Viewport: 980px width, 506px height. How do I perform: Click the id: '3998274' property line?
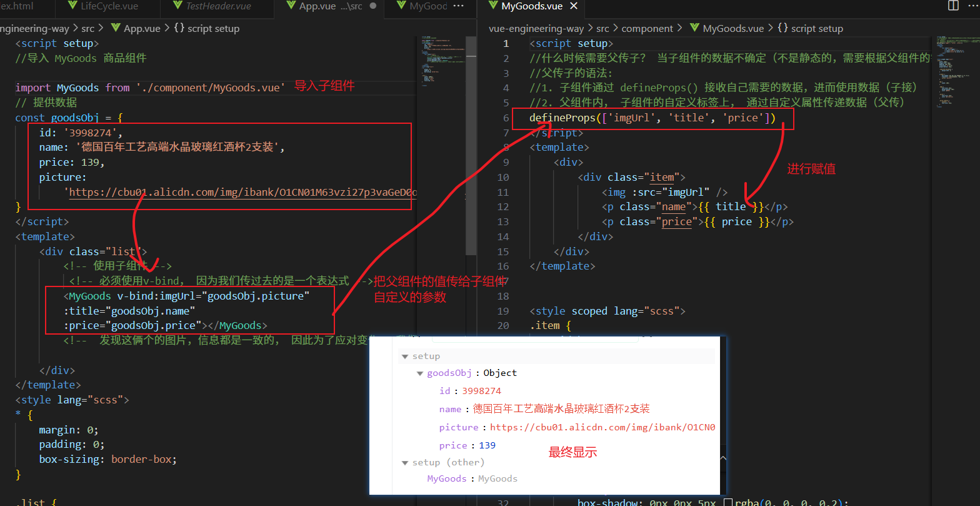[81, 133]
